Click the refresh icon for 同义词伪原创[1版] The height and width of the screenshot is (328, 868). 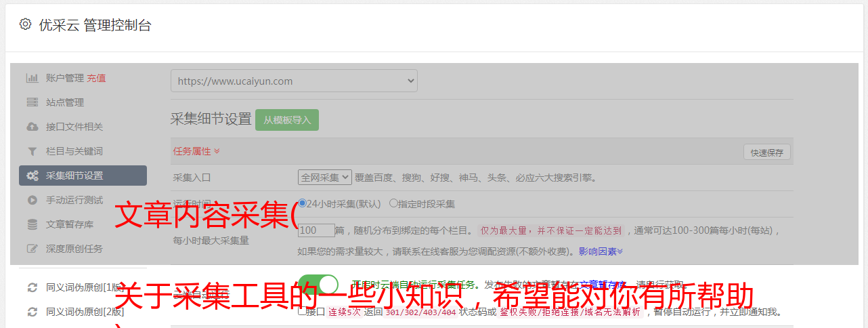click(x=32, y=287)
